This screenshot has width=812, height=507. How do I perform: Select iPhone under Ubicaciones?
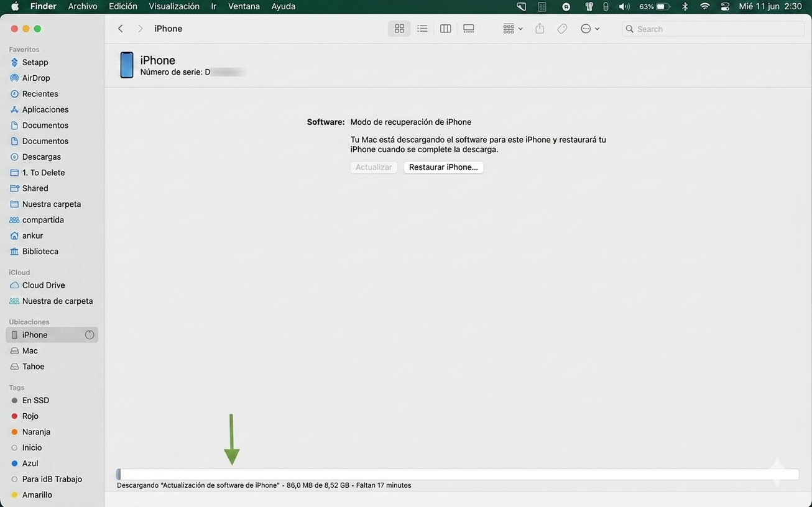pos(52,335)
